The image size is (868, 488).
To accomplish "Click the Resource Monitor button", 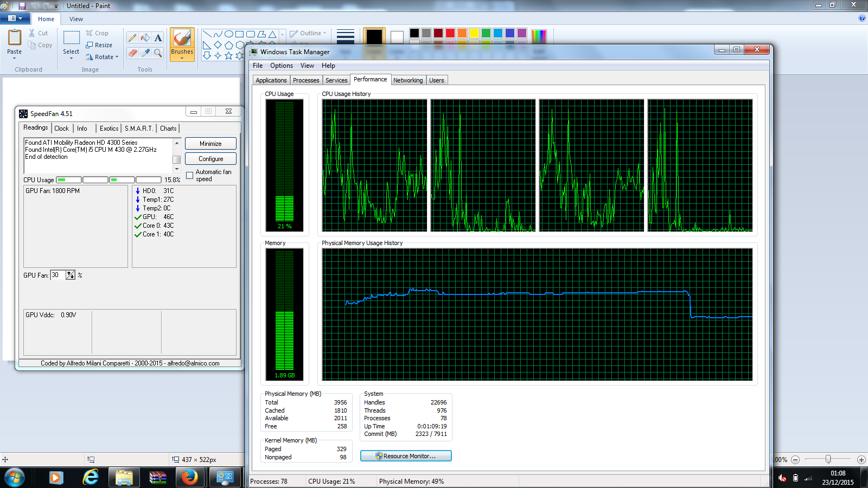I will [x=406, y=456].
